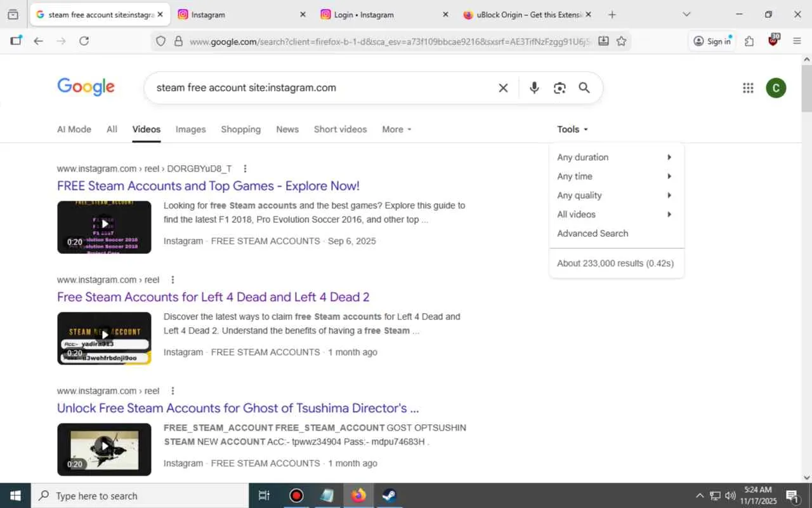
Task: Switch to the All results tab
Action: pos(112,130)
